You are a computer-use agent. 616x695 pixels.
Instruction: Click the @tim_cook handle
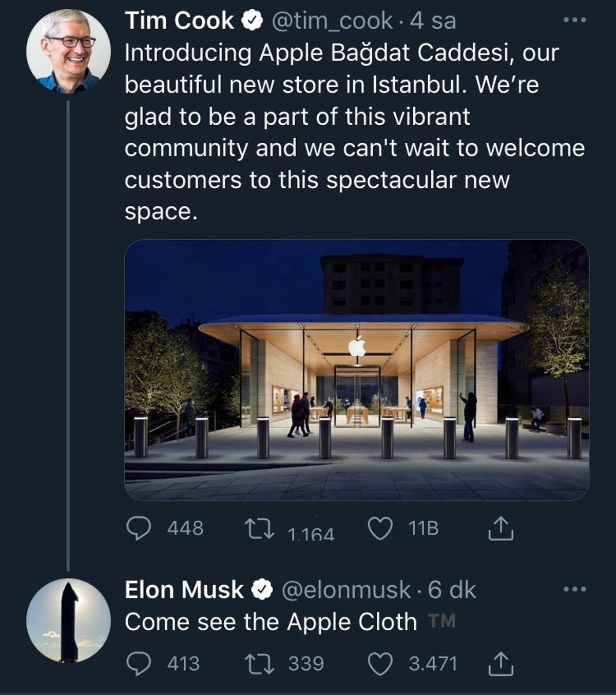tap(331, 21)
